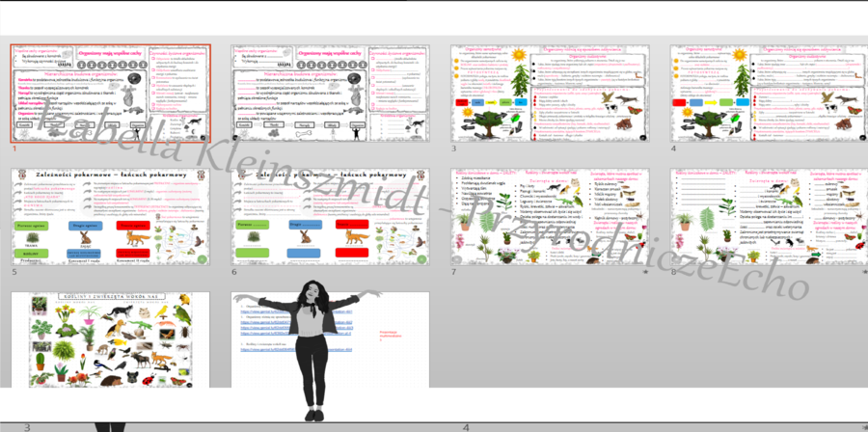Click the slide number 8 label
Image resolution: width=868 pixels, height=432 pixels.
pos(673,272)
